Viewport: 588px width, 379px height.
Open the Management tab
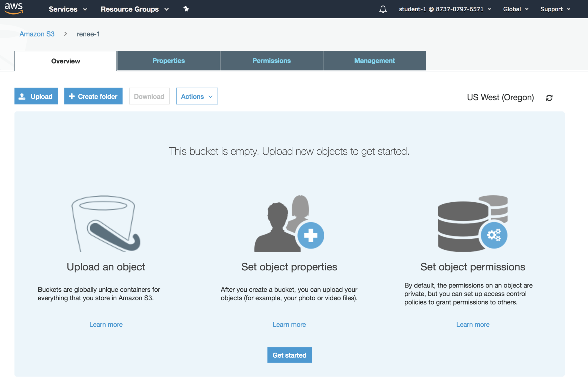pos(374,61)
